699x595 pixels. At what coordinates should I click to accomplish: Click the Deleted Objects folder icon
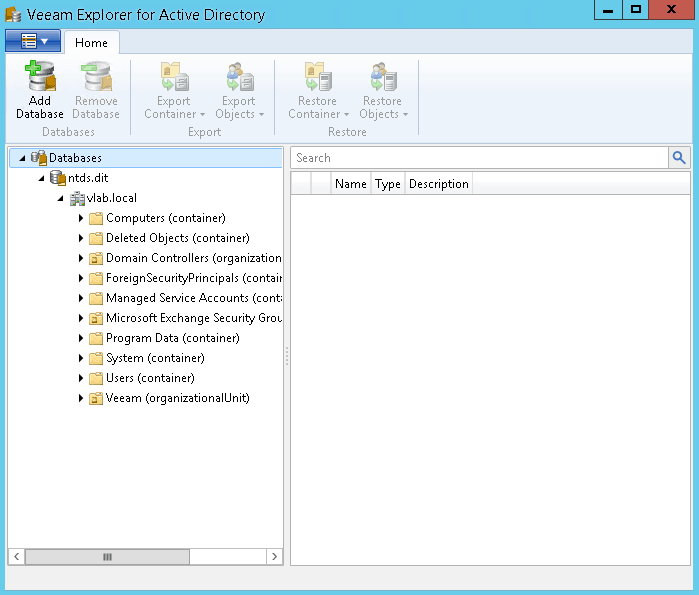(96, 238)
